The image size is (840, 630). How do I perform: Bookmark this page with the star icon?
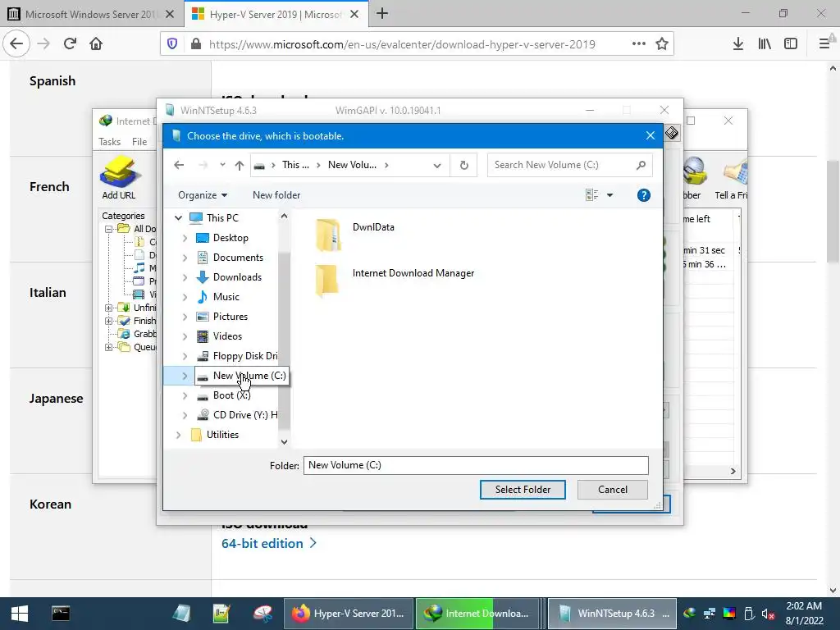click(662, 44)
